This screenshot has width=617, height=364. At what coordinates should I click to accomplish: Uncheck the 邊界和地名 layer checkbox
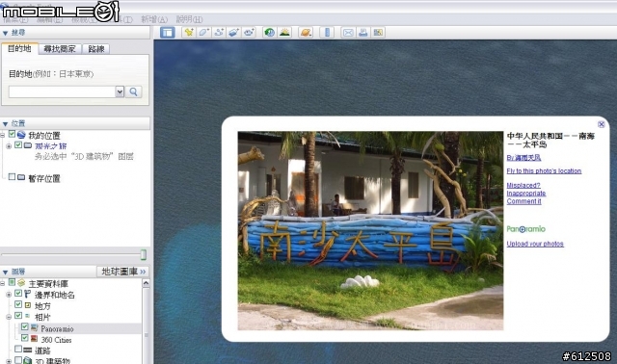pyautogui.click(x=18, y=294)
